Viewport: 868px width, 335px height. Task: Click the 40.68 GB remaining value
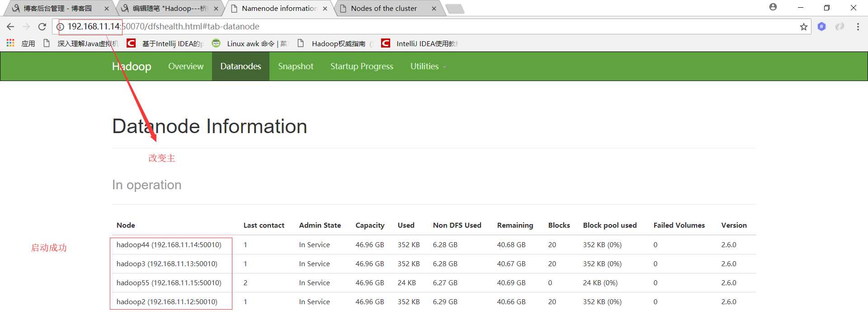pos(511,244)
